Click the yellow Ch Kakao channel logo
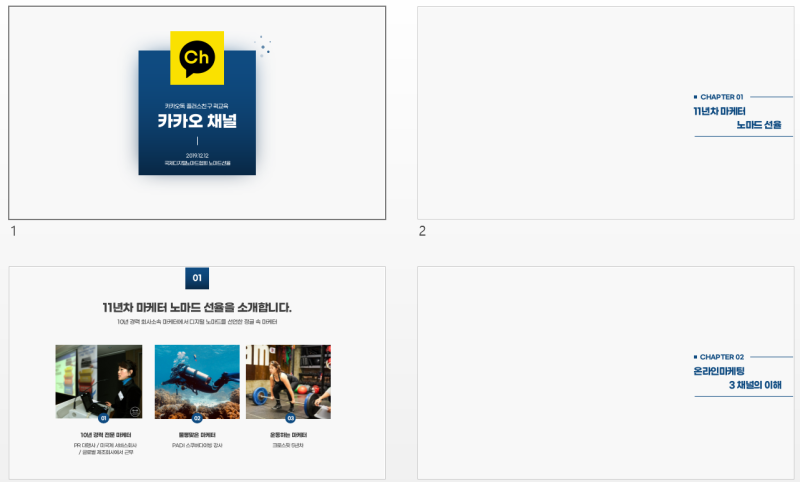Viewport: 800px width, 482px height. (x=197, y=58)
